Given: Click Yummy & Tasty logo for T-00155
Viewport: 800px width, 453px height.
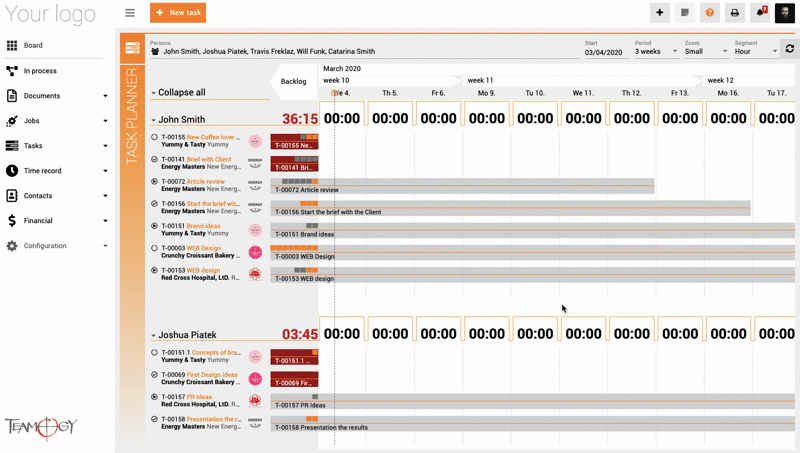Looking at the screenshot, I should [255, 141].
